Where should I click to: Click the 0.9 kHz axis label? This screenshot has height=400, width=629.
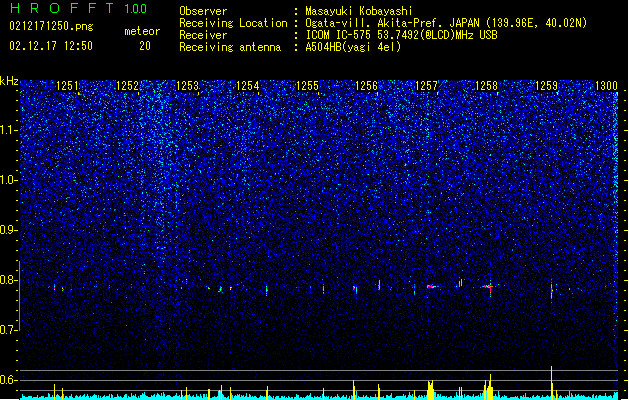tap(9, 230)
